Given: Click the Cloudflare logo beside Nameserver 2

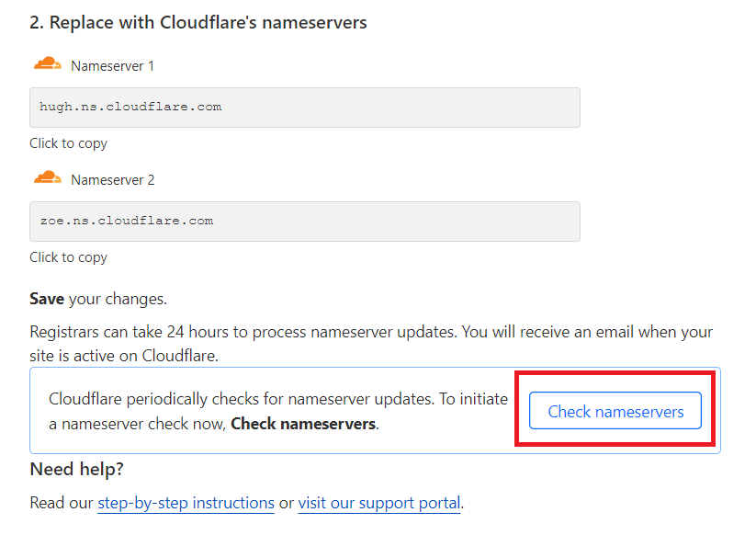Looking at the screenshot, I should click(47, 178).
